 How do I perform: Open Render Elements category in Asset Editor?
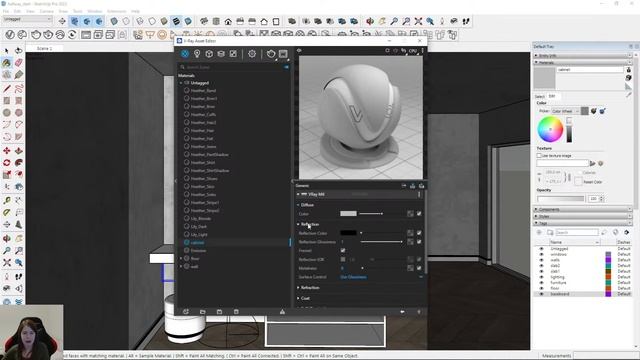tap(221, 54)
